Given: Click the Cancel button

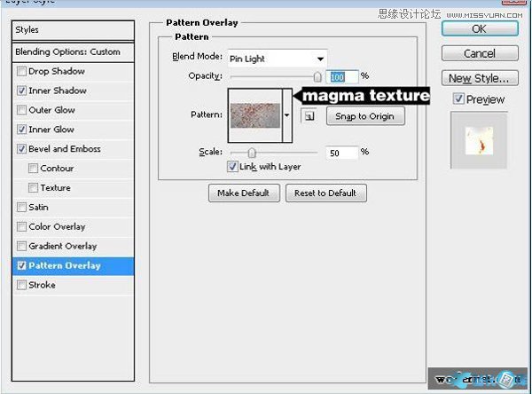Looking at the screenshot, I should click(479, 53).
